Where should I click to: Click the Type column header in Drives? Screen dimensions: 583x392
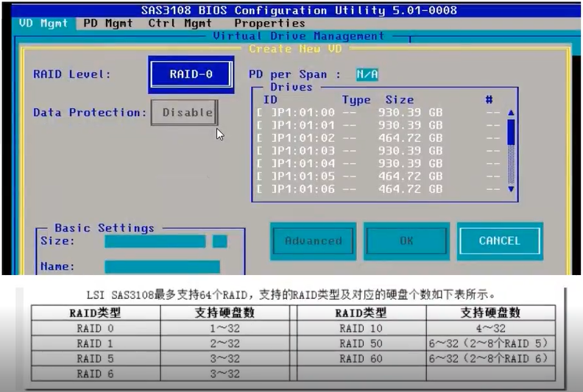tap(356, 100)
